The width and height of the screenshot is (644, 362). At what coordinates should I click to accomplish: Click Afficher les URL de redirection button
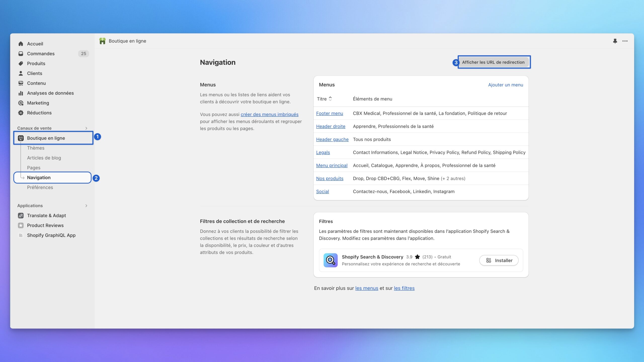(493, 62)
